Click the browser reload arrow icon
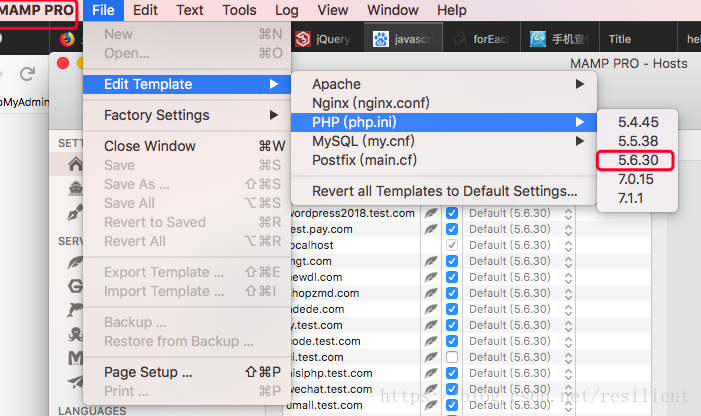 (x=28, y=74)
